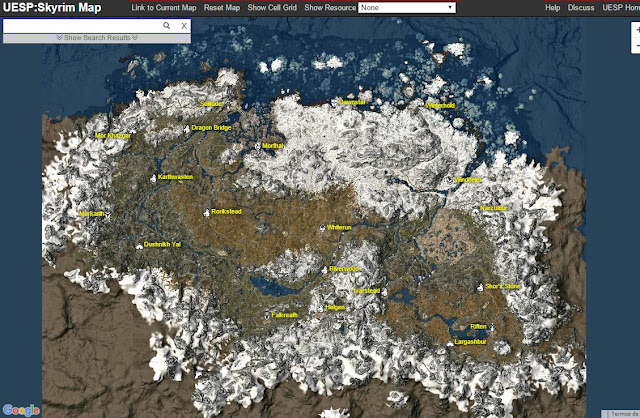Go to UESP Home
The width and height of the screenshot is (640, 418).
621,7
